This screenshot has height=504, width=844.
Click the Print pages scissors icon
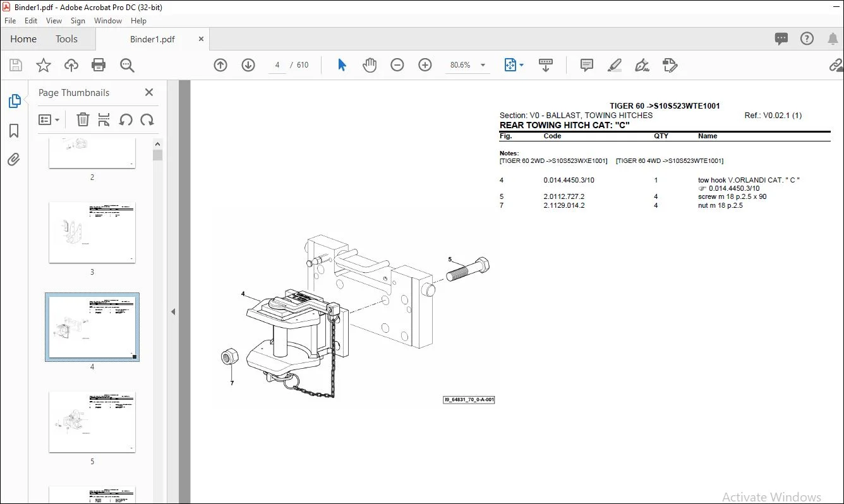pos(104,119)
